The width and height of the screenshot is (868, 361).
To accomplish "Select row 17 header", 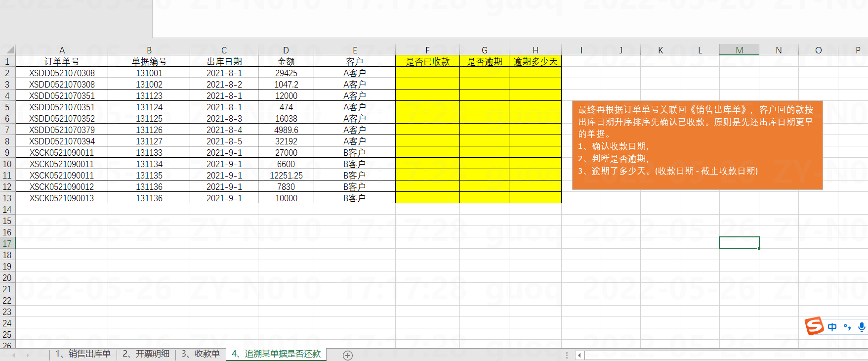I will [7, 243].
